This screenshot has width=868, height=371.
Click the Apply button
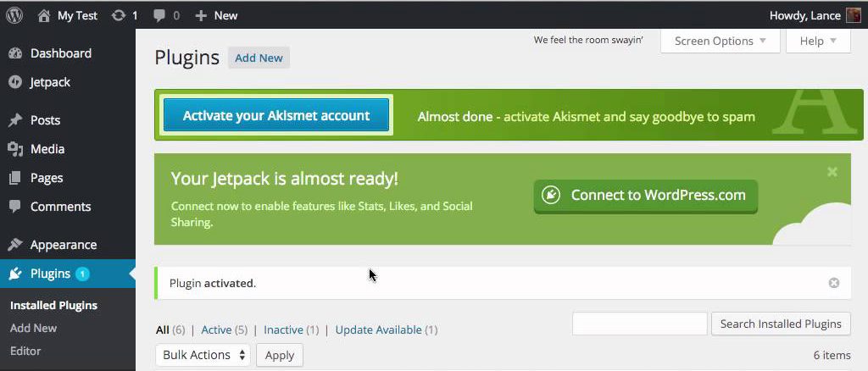[280, 355]
